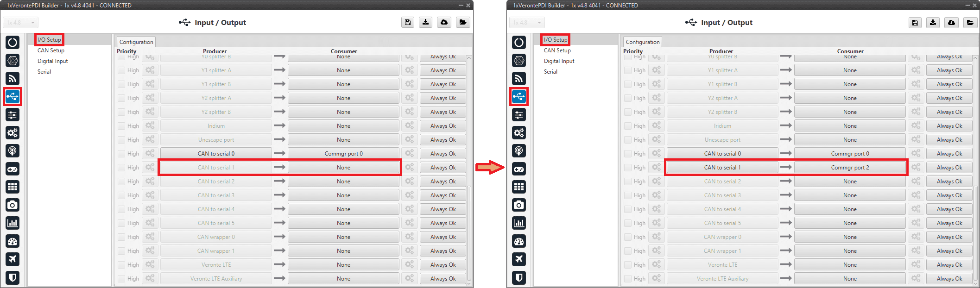The width and height of the screenshot is (980, 288).
Task: Open None consumer selector for Iridium row, left window
Action: [343, 126]
